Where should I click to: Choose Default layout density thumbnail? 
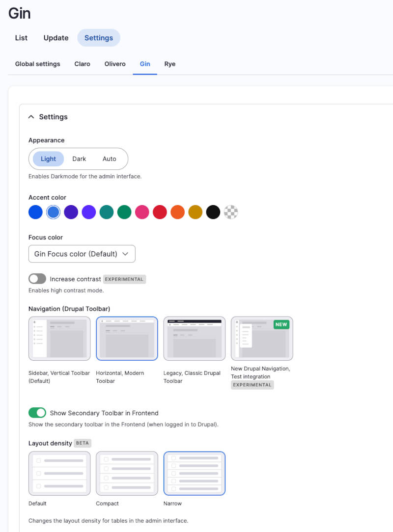tap(59, 473)
